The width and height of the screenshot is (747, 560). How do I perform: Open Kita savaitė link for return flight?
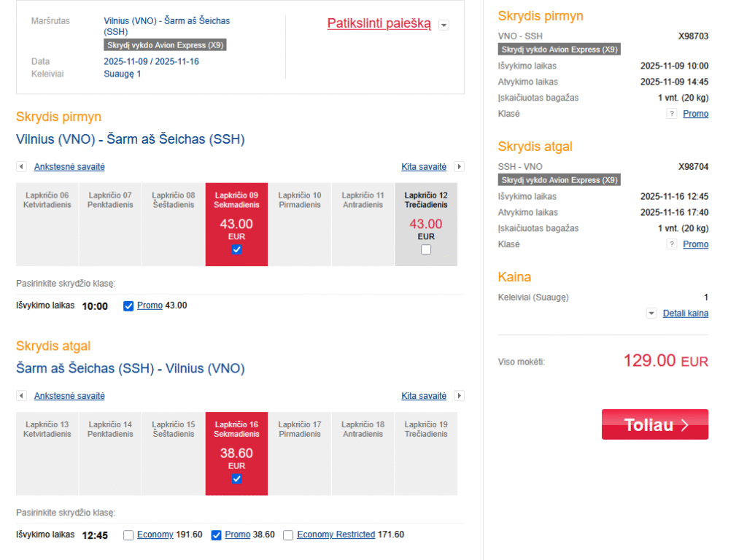[424, 396]
